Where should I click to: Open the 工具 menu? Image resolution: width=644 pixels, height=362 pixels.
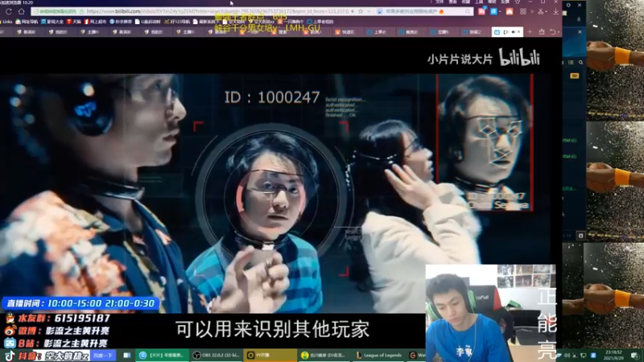pos(479,2)
